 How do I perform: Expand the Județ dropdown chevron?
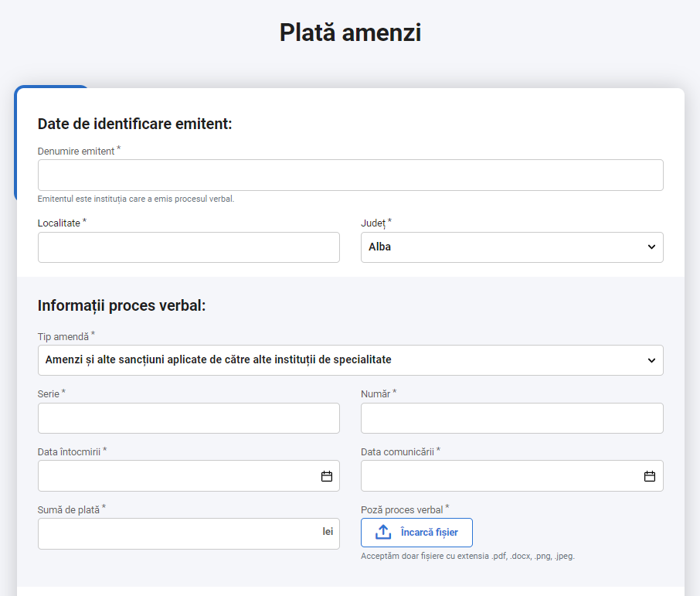(x=651, y=247)
